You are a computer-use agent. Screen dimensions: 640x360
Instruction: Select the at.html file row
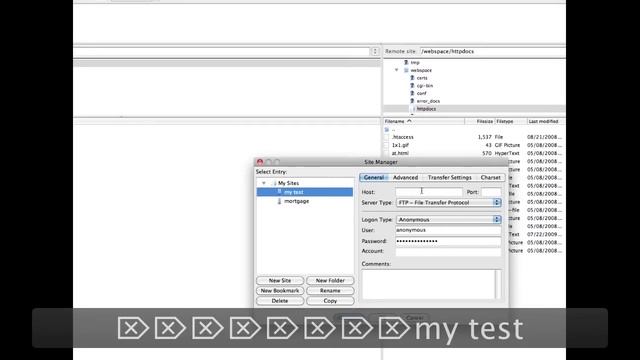pos(474,153)
